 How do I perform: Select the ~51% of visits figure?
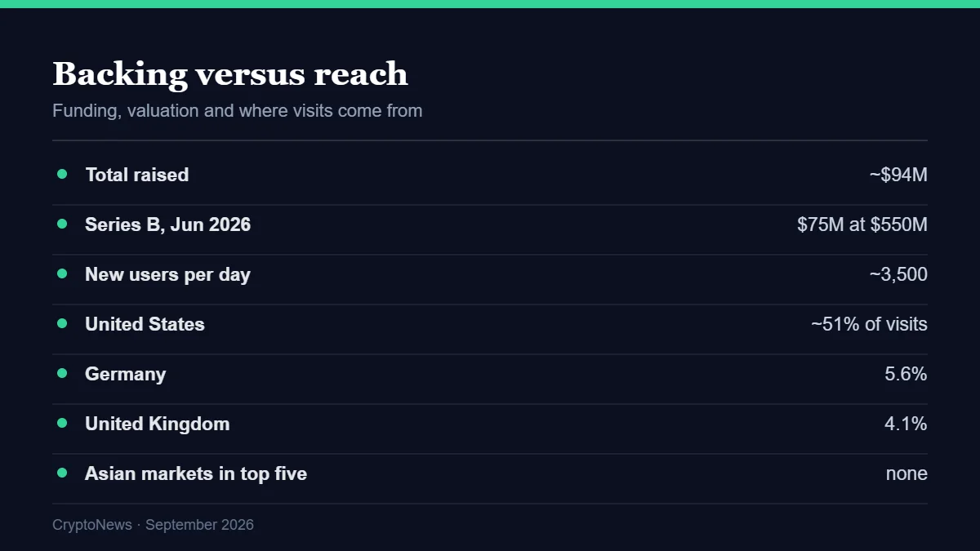[x=869, y=324]
